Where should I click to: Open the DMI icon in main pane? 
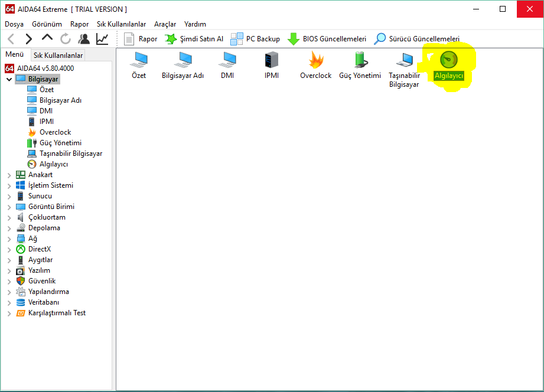click(227, 65)
